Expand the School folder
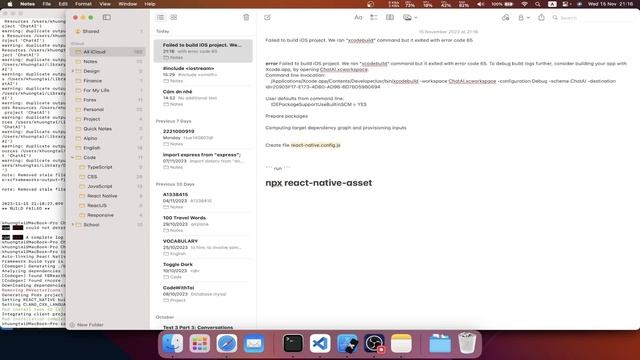 (73, 225)
